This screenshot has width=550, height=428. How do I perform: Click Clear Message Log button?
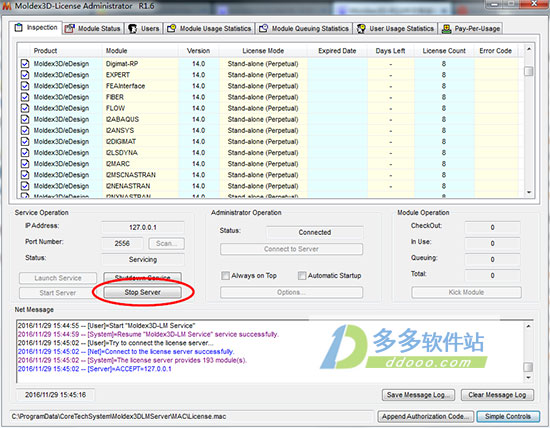(497, 395)
